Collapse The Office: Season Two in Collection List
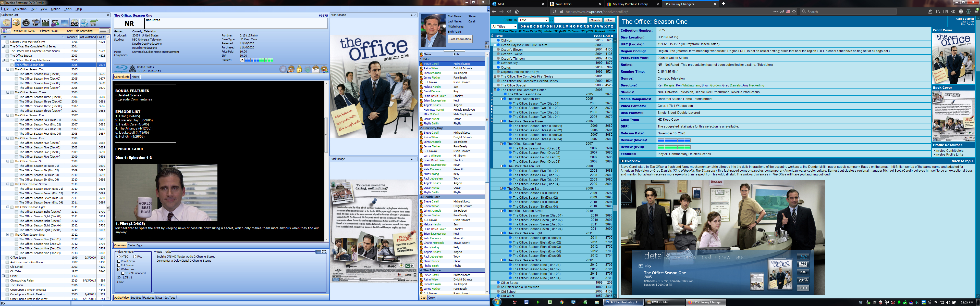This screenshot has width=980, height=306. coord(8,69)
